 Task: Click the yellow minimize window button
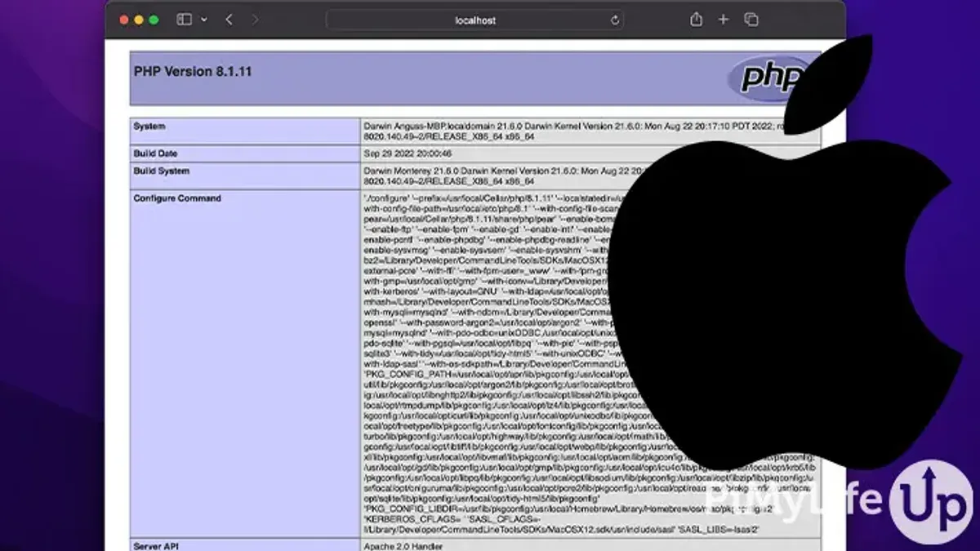pos(139,20)
